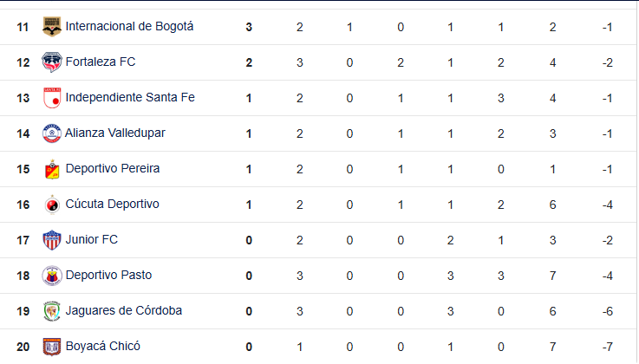
Task: Click the Independiente Santa Fe crest
Action: 52,98
